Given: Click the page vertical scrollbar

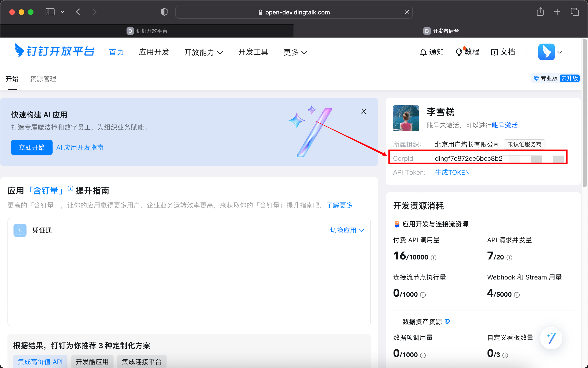Looking at the screenshot, I should (x=585, y=113).
